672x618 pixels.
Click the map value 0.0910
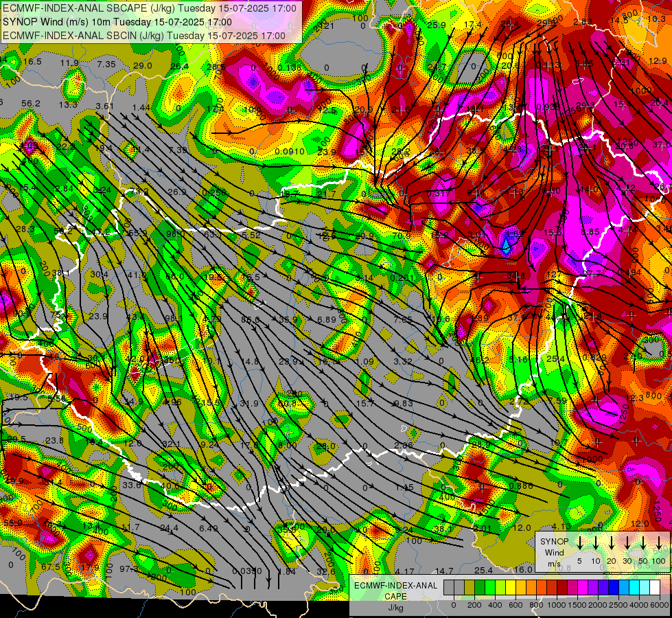[290, 151]
